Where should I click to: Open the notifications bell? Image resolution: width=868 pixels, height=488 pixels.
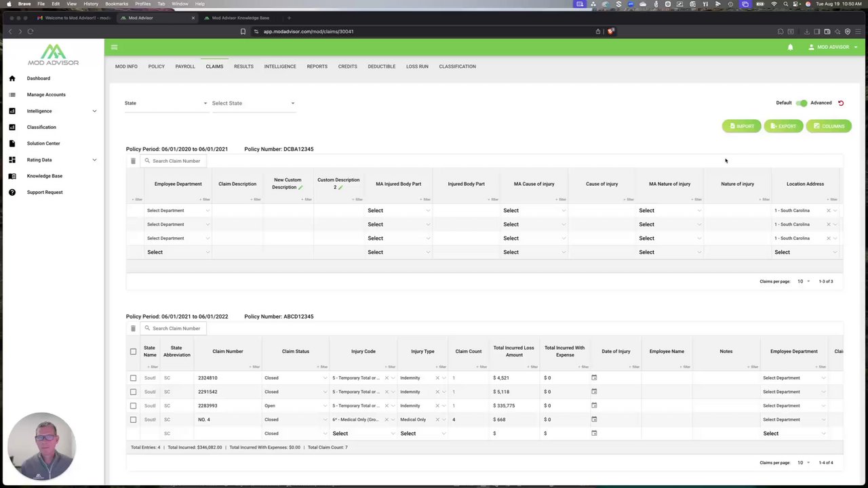pyautogui.click(x=790, y=47)
